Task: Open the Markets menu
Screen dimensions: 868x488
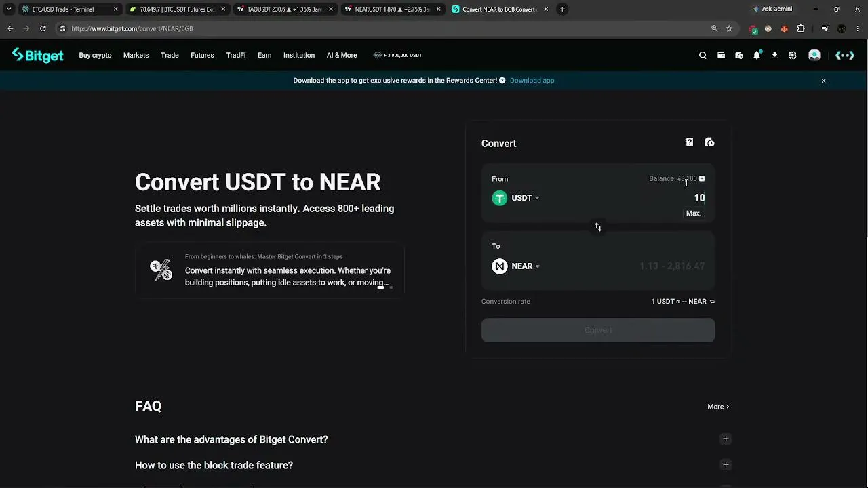Action: pos(136,56)
